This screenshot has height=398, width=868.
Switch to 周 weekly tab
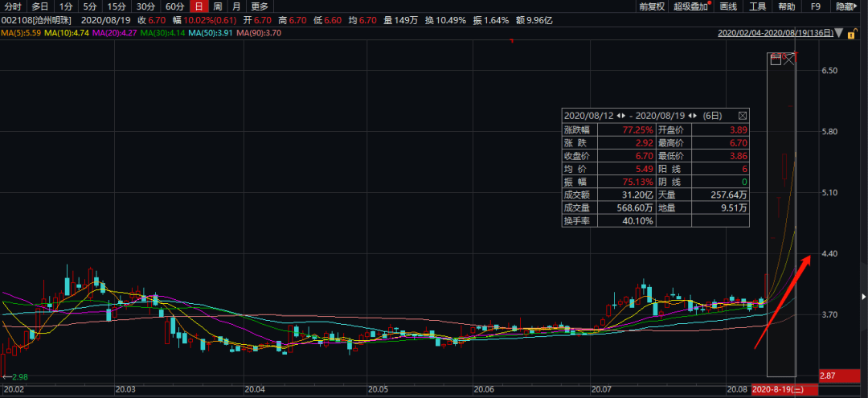tap(218, 6)
